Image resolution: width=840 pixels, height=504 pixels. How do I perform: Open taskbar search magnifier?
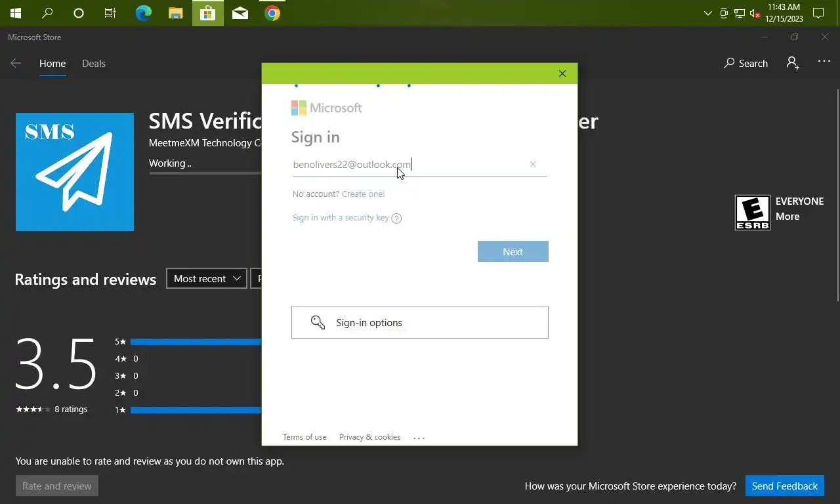point(47,13)
